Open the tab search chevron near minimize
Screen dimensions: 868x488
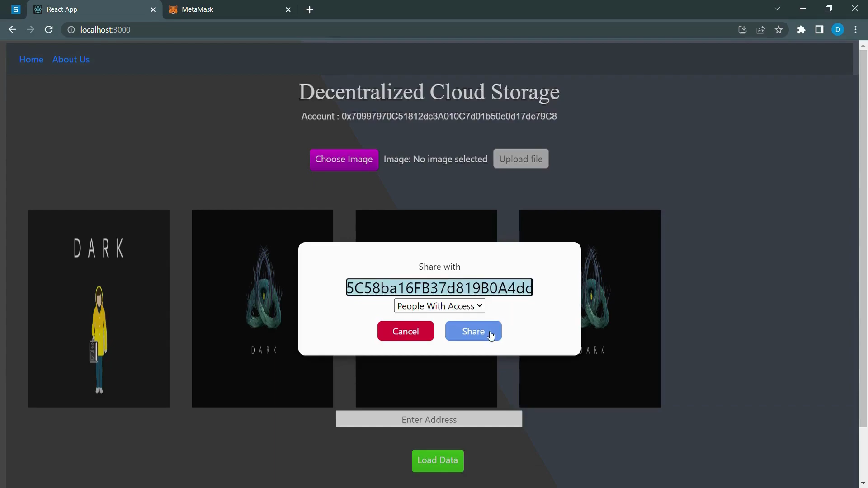click(777, 9)
